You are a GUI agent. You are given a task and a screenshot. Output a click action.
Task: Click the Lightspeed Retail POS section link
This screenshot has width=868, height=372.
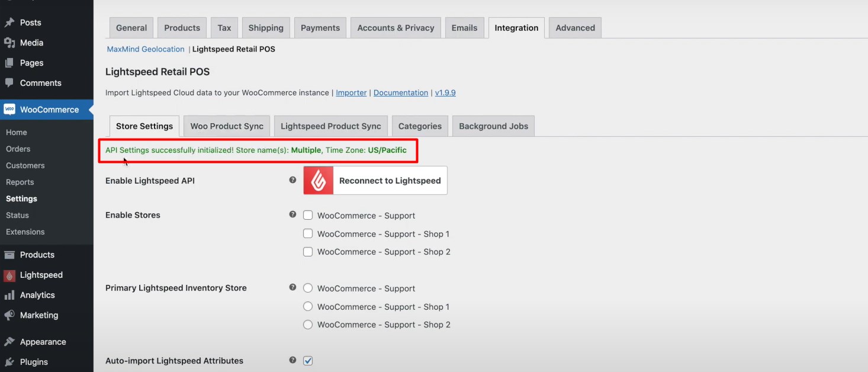234,49
